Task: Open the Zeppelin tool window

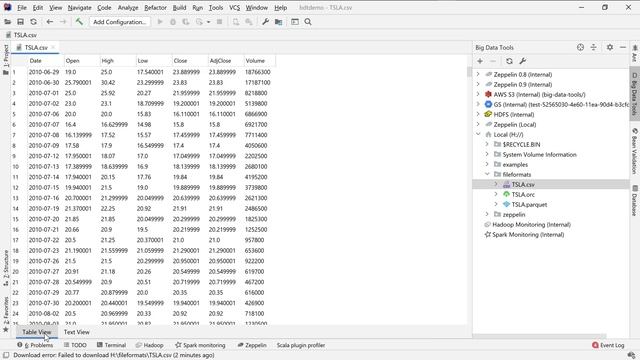Action: (x=252, y=345)
